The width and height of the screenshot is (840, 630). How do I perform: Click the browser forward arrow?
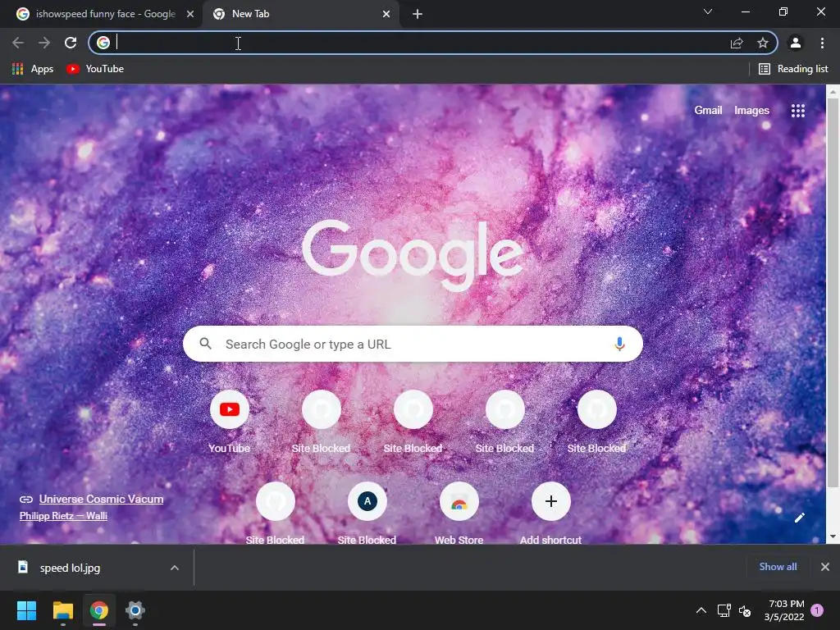[x=44, y=43]
